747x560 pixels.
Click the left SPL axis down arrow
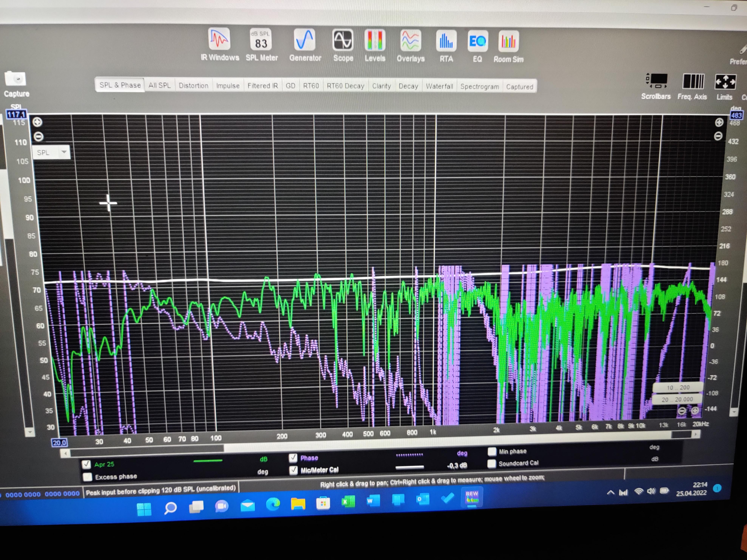pos(30,432)
